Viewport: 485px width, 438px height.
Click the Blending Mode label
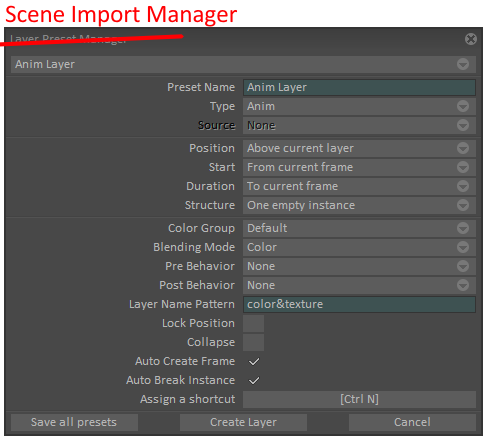click(x=194, y=247)
